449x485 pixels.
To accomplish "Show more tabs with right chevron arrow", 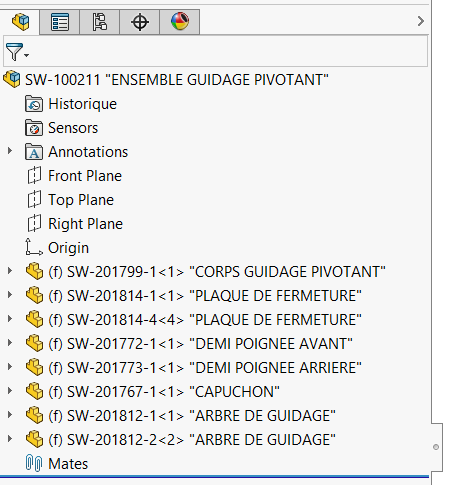I will 421,21.
